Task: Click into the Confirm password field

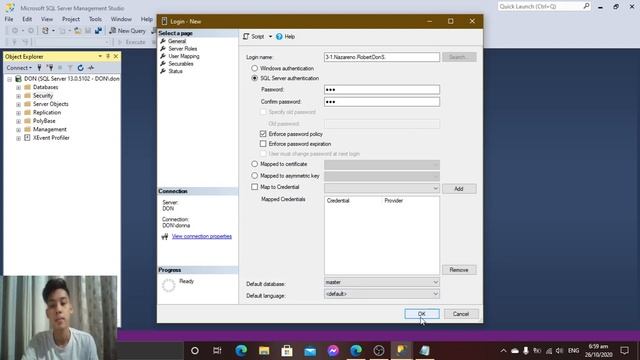Action: point(382,102)
